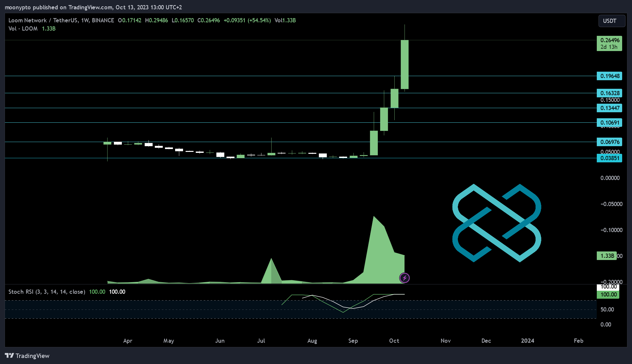Click the +0.09351 (+54.54%) change value
The image size is (632, 364).
click(247, 20)
